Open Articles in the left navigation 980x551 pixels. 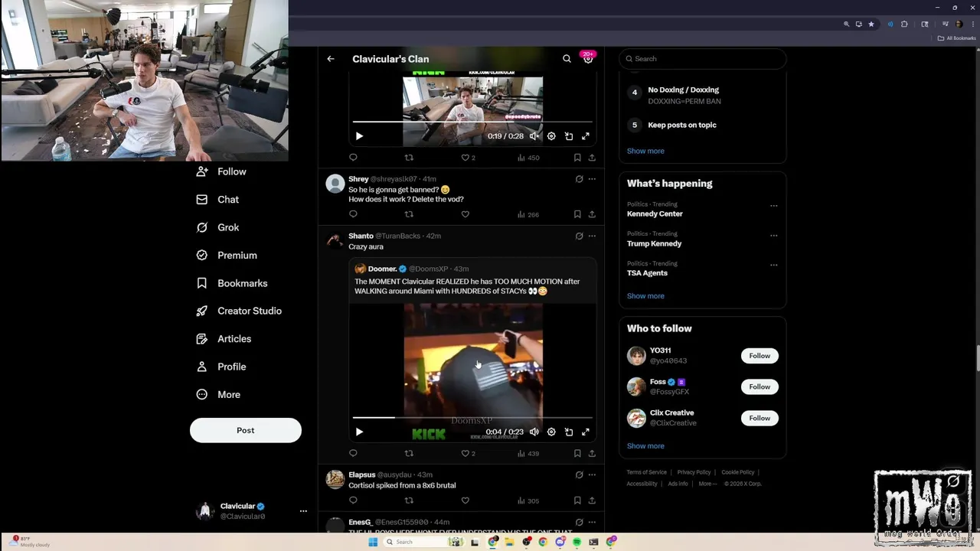[224, 339]
